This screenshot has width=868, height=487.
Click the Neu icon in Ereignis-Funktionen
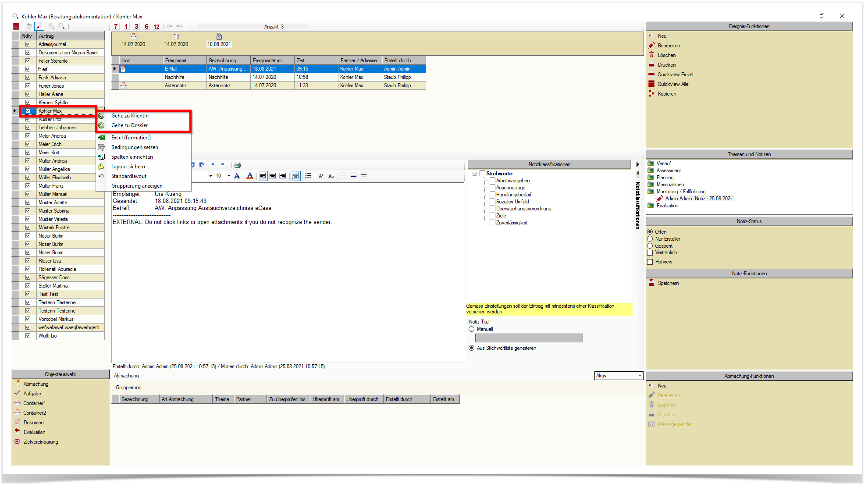pyautogui.click(x=651, y=36)
